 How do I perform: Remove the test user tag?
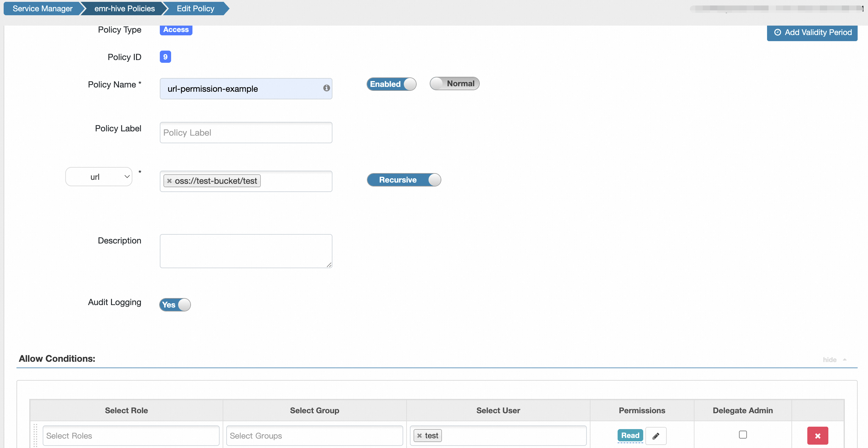(419, 436)
